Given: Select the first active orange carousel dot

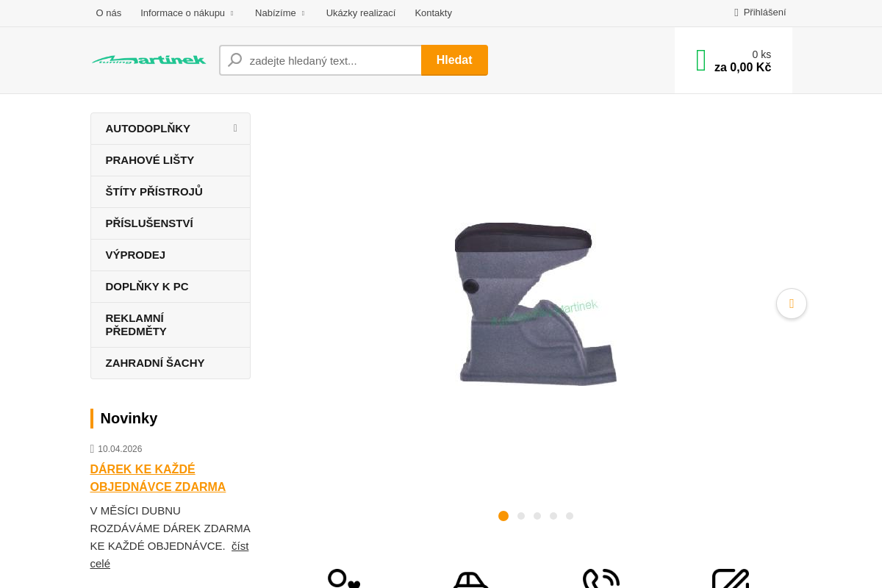Looking at the screenshot, I should [503, 516].
